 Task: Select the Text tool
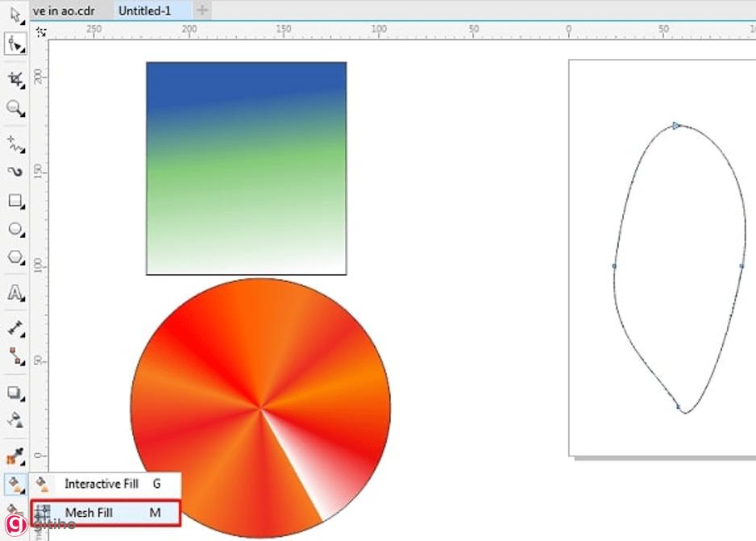point(14,293)
